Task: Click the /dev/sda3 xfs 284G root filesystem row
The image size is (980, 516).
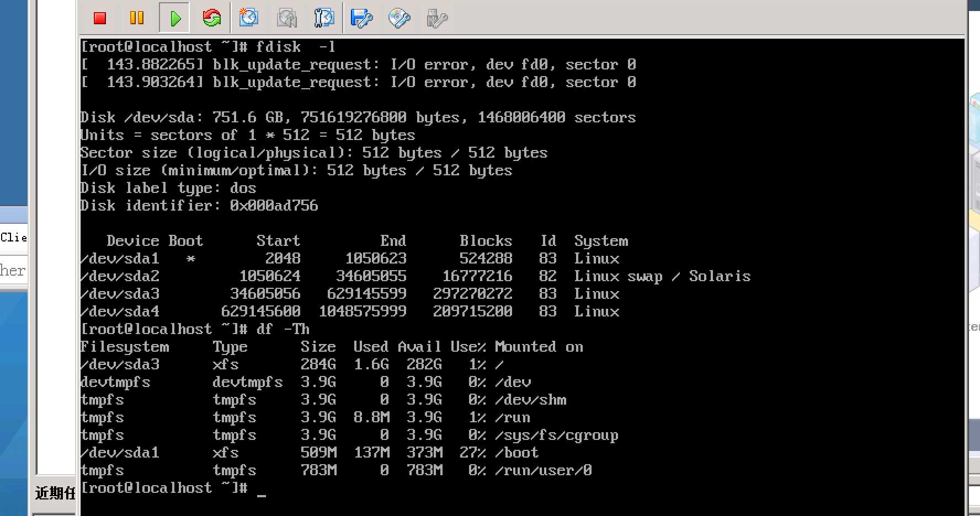Action: (292, 364)
